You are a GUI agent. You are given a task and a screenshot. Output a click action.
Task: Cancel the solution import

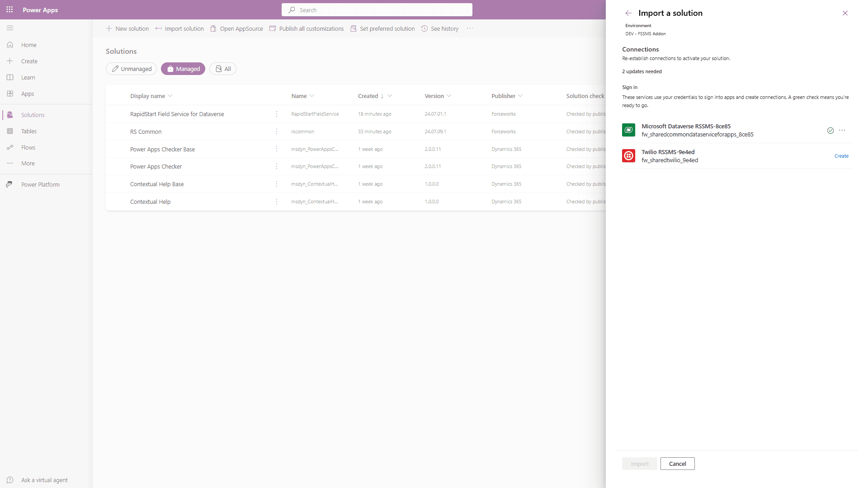coord(677,464)
